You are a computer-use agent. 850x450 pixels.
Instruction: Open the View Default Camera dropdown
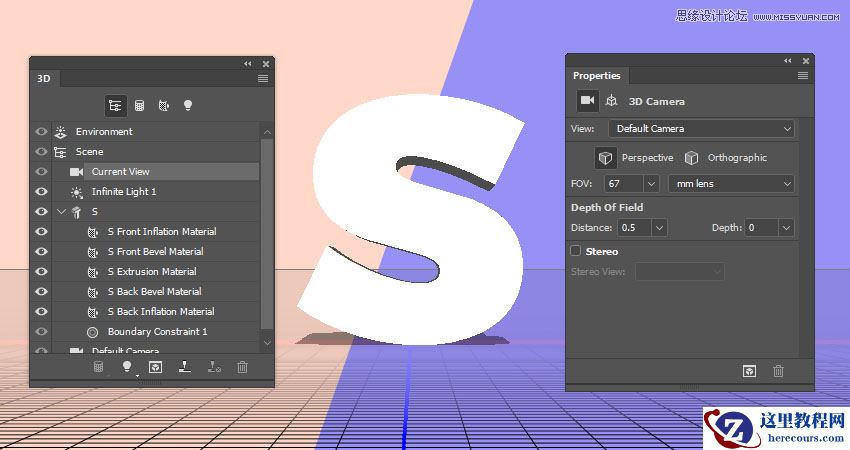click(x=701, y=129)
